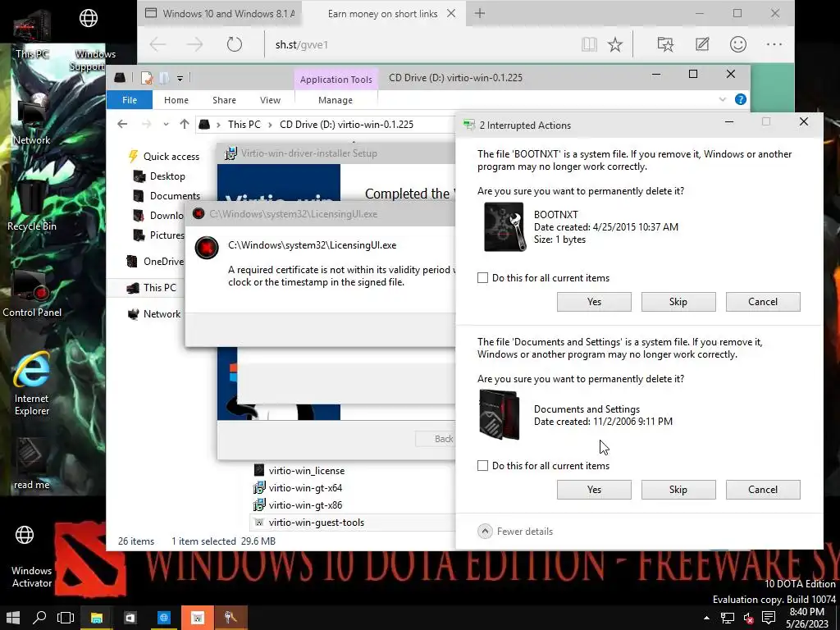
Task: Go back in Explorer navigation
Action: tap(122, 125)
